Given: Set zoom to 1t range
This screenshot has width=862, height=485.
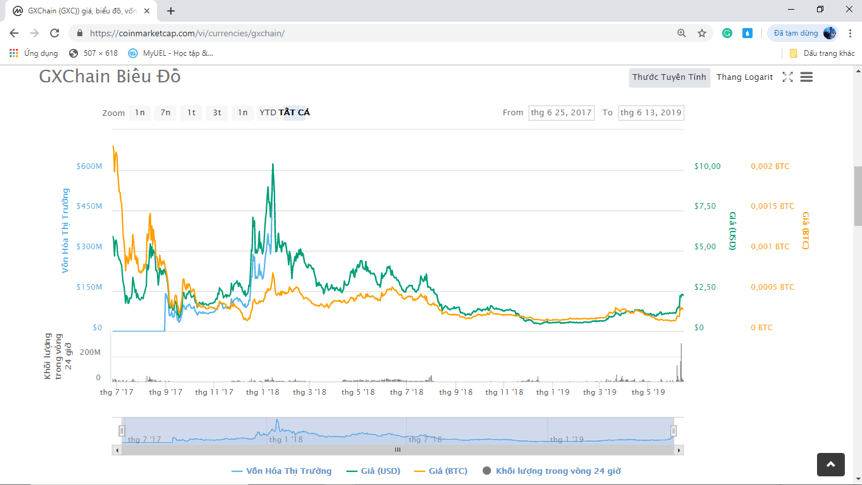Looking at the screenshot, I should coord(191,112).
